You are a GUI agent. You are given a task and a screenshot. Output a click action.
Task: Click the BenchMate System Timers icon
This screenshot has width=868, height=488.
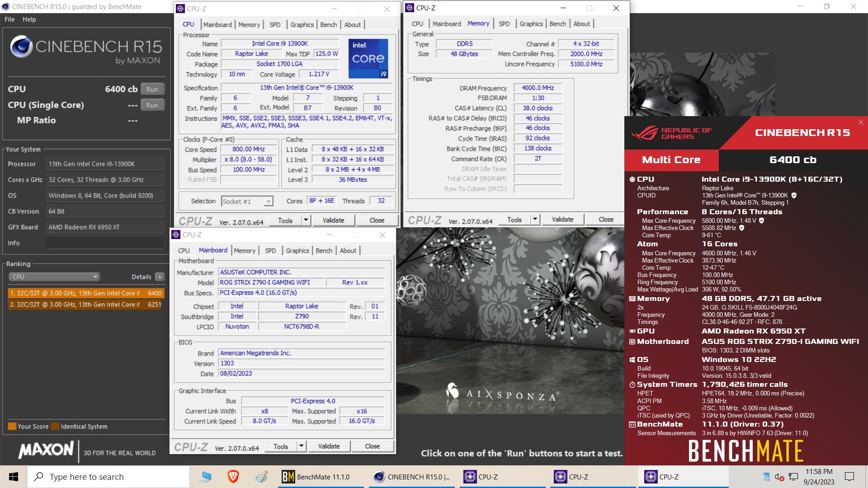[x=632, y=385]
